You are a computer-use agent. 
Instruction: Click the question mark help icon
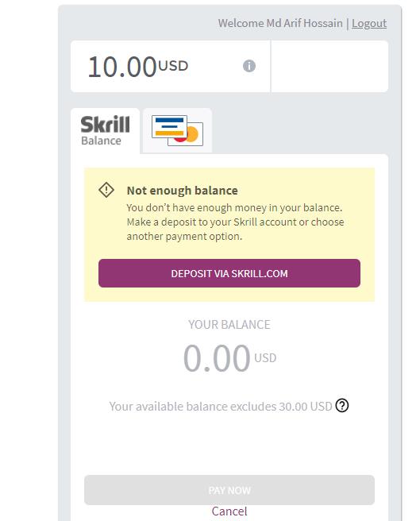[x=342, y=406]
